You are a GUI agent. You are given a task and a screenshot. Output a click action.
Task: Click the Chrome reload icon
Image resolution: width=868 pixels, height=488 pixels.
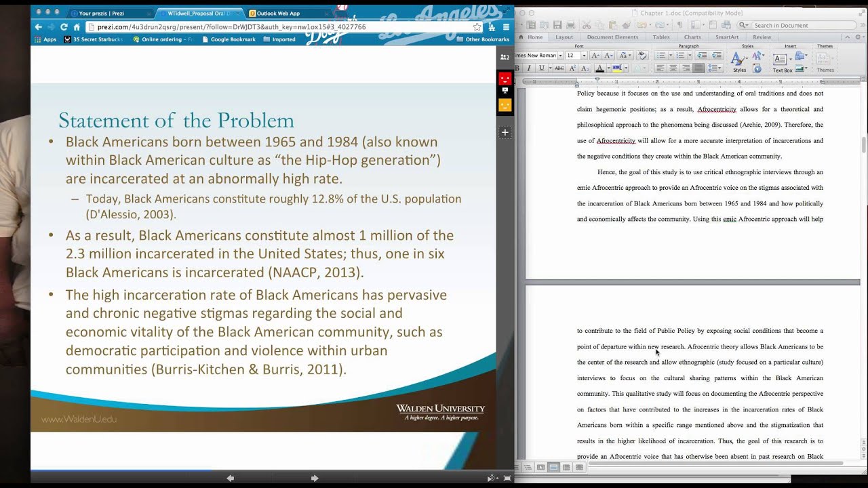tap(64, 27)
